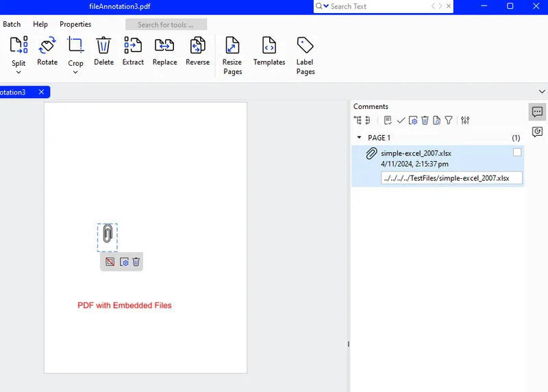Click the select all comments icon
548x392 pixels.
(x=388, y=121)
